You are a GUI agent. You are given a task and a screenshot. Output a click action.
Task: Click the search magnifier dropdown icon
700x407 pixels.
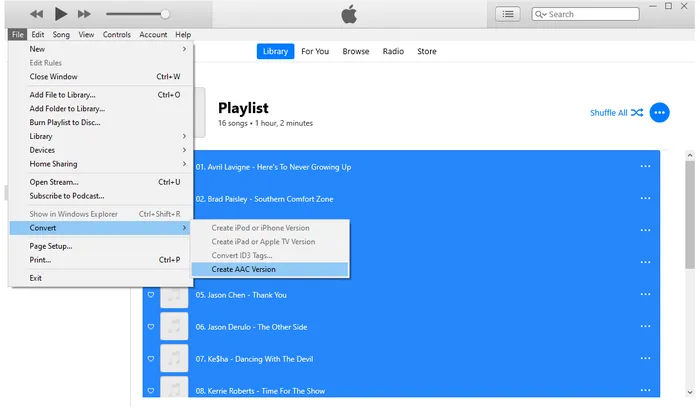point(540,14)
